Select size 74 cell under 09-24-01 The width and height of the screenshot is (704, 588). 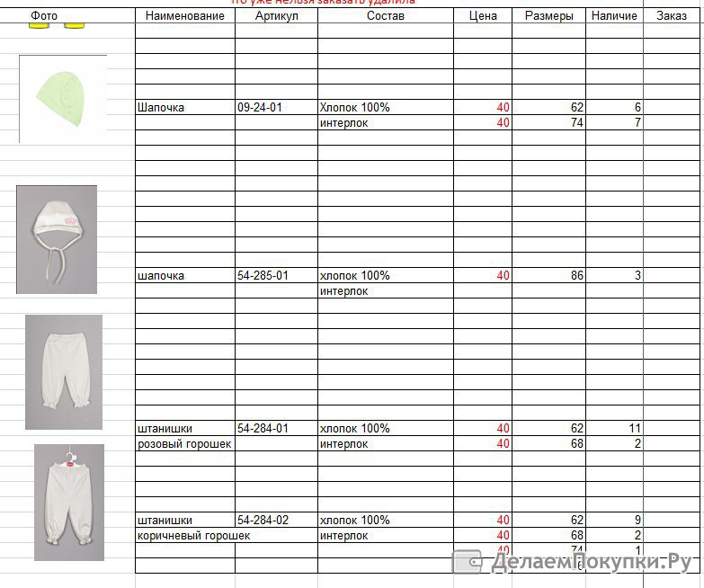point(549,122)
